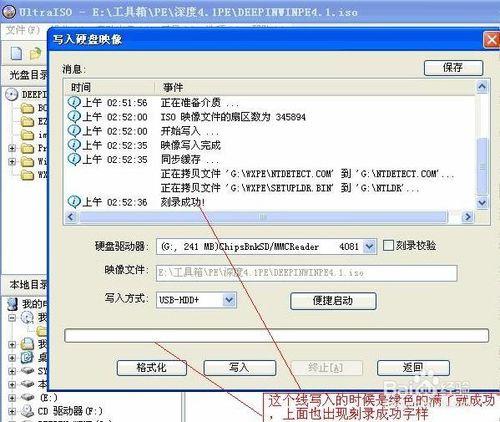This screenshot has height=422, width=500.
Task: Click the info icon of the 映像写入完成 row
Action: coord(74,145)
